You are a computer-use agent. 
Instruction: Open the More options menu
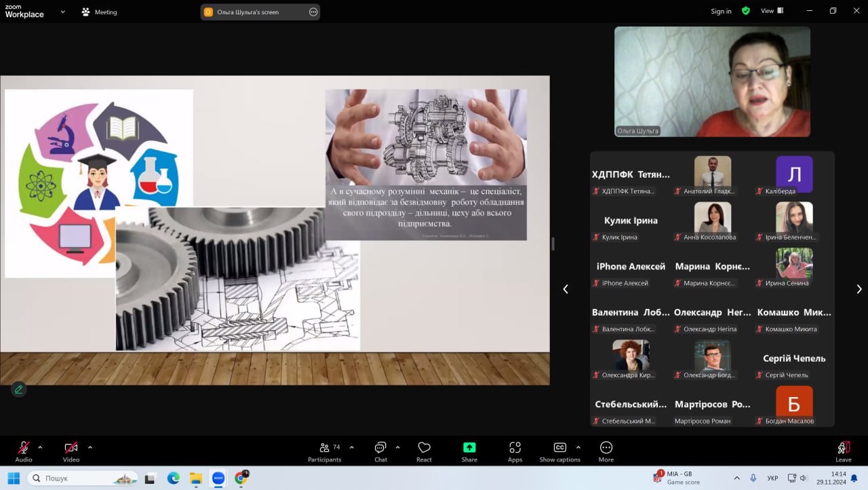606,451
